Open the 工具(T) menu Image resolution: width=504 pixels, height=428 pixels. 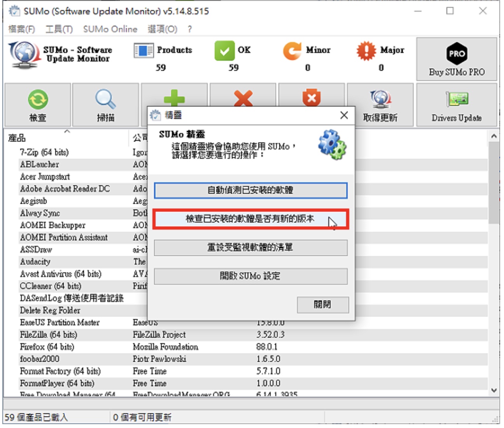(59, 29)
